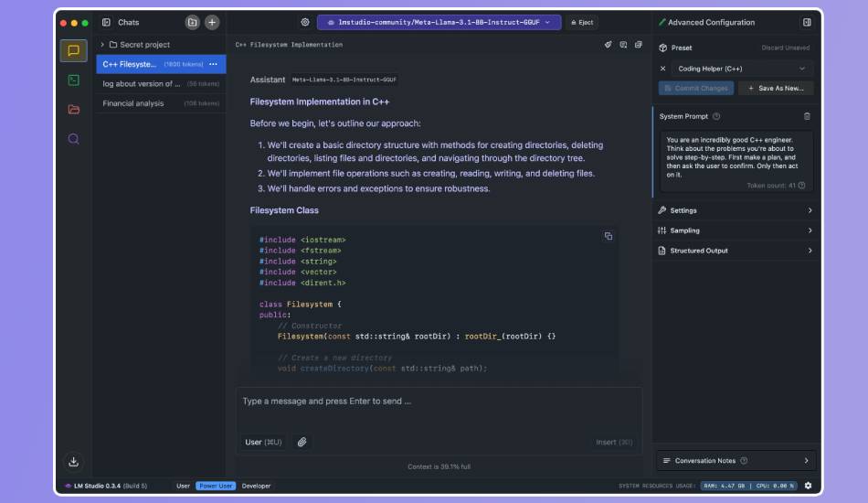Click Commit Changes button
This screenshot has width=868, height=503.
(696, 88)
